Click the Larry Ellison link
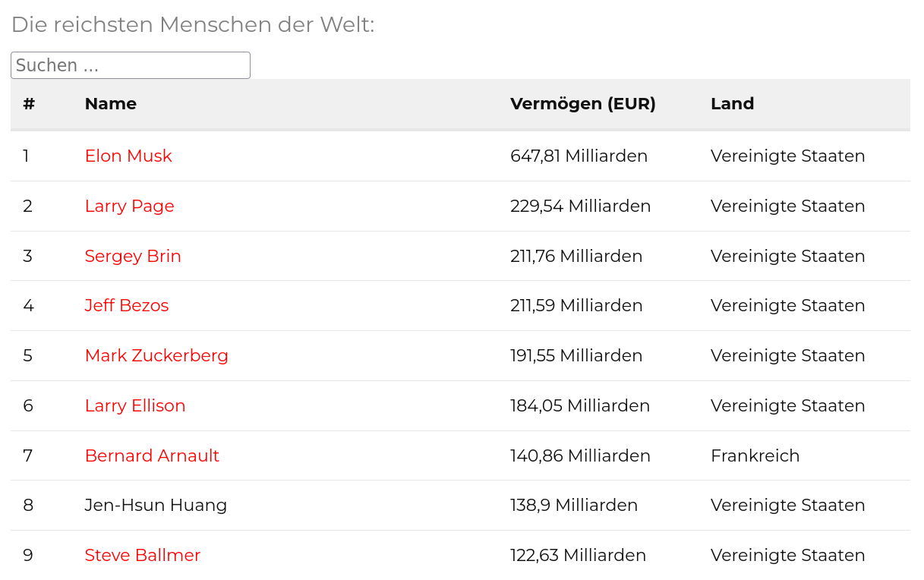 point(135,405)
